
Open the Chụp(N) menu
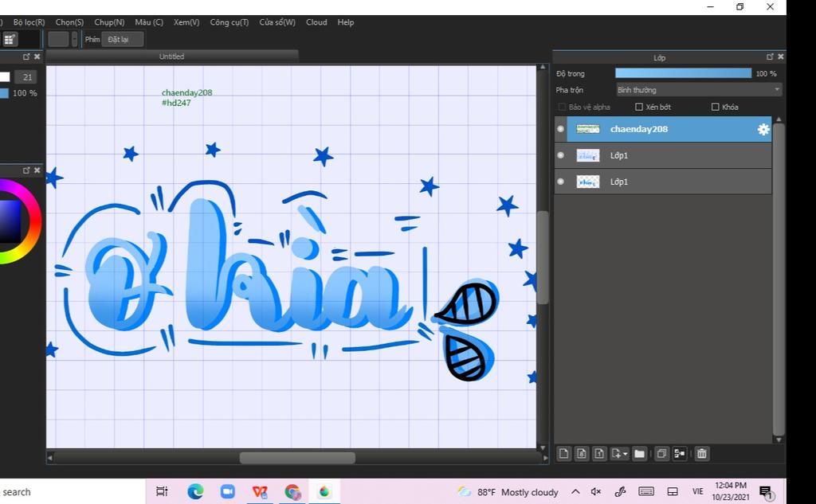pos(109,21)
